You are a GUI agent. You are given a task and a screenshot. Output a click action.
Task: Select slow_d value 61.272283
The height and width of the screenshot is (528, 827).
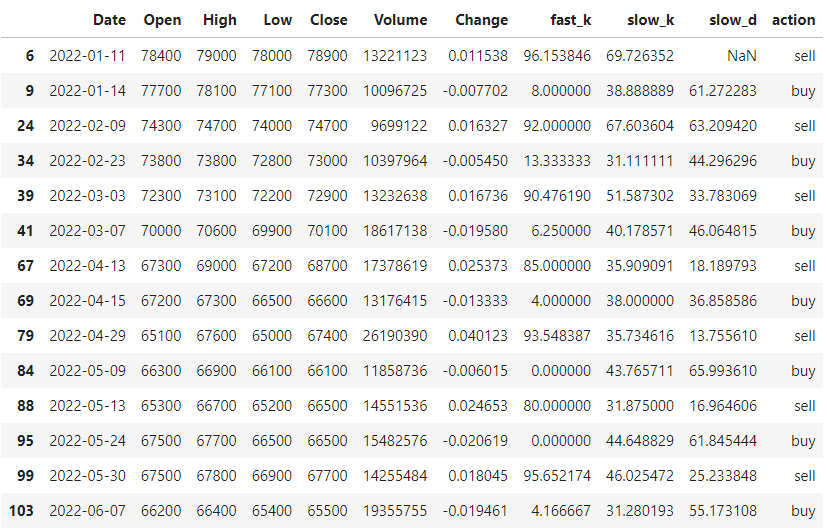pyautogui.click(x=723, y=91)
